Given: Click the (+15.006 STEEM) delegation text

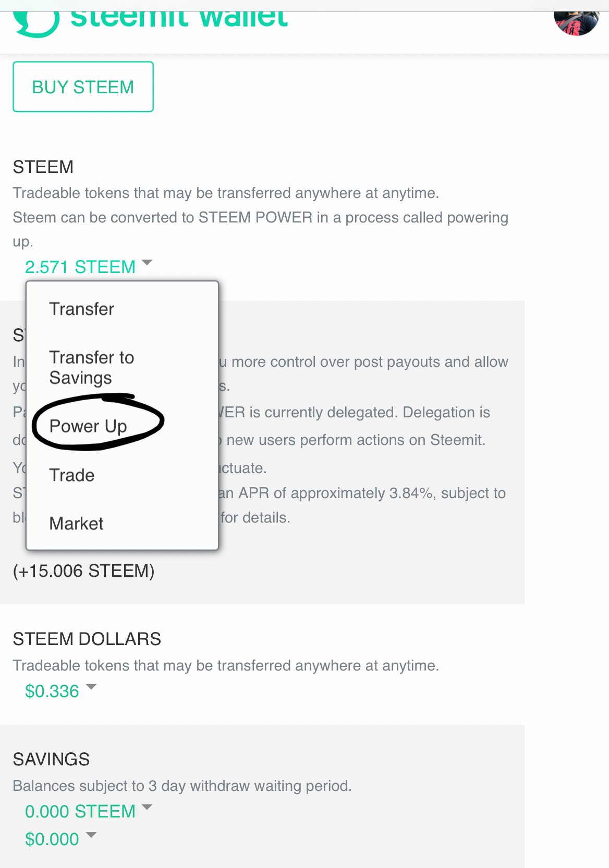Looking at the screenshot, I should [83, 571].
